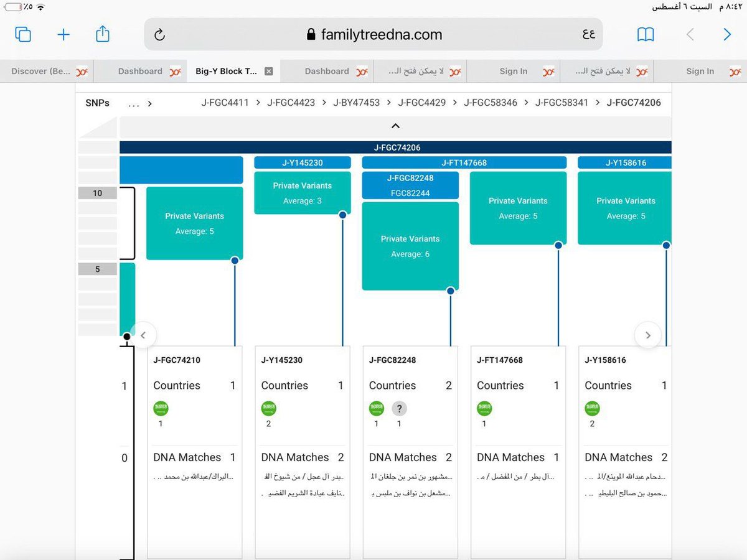Open the bookmarks book icon
This screenshot has width=747, height=560.
(x=646, y=34)
